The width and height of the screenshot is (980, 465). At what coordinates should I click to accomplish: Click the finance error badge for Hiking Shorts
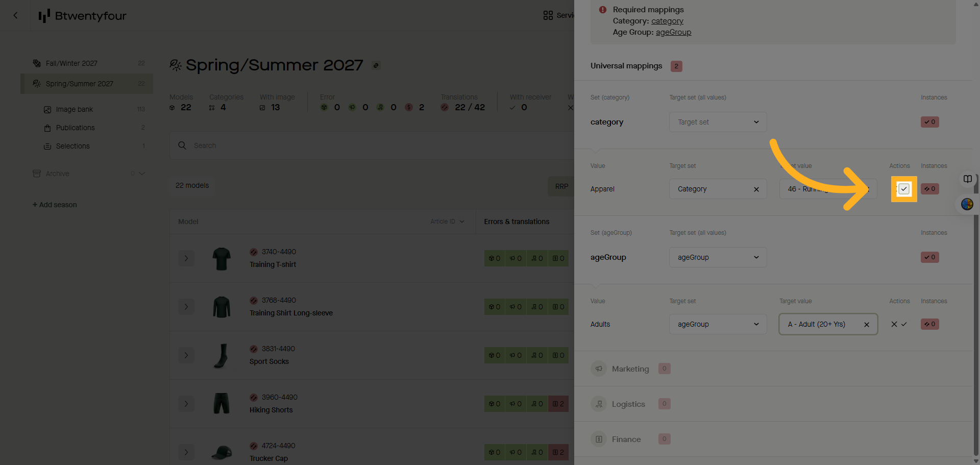(x=558, y=403)
